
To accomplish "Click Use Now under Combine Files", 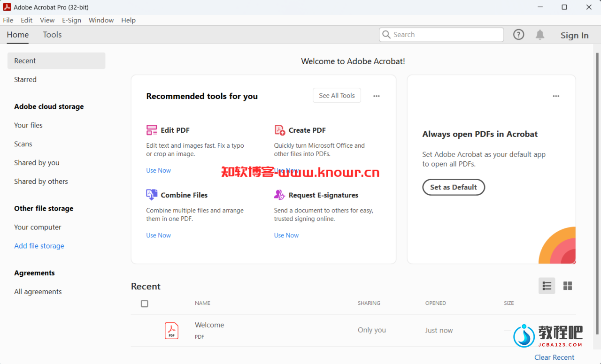I will 159,235.
